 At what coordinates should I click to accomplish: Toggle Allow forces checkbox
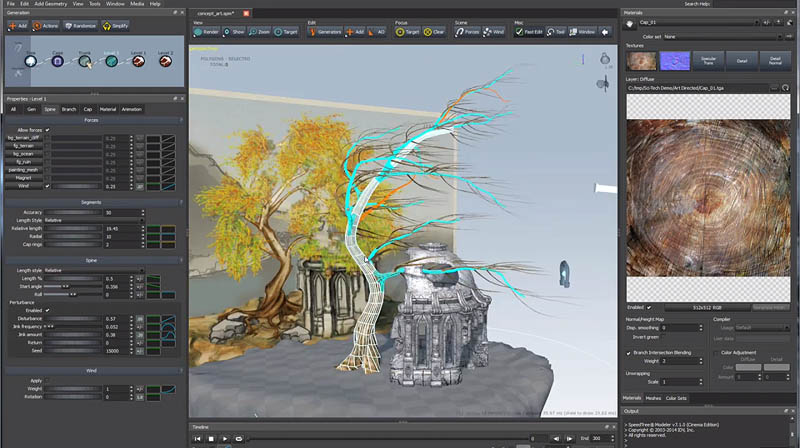coord(47,130)
